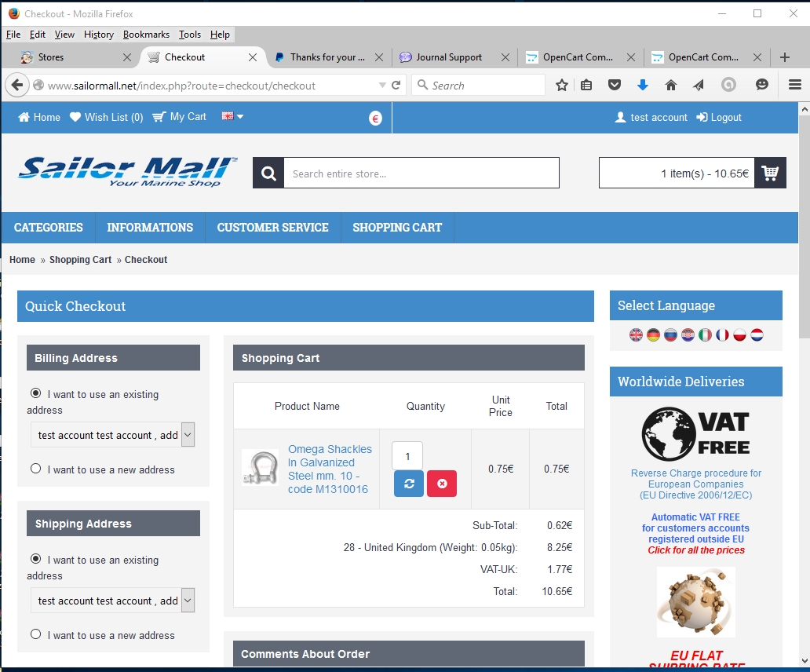The image size is (810, 672).
Task: Open the header shopping cart icon
Action: pos(770,173)
